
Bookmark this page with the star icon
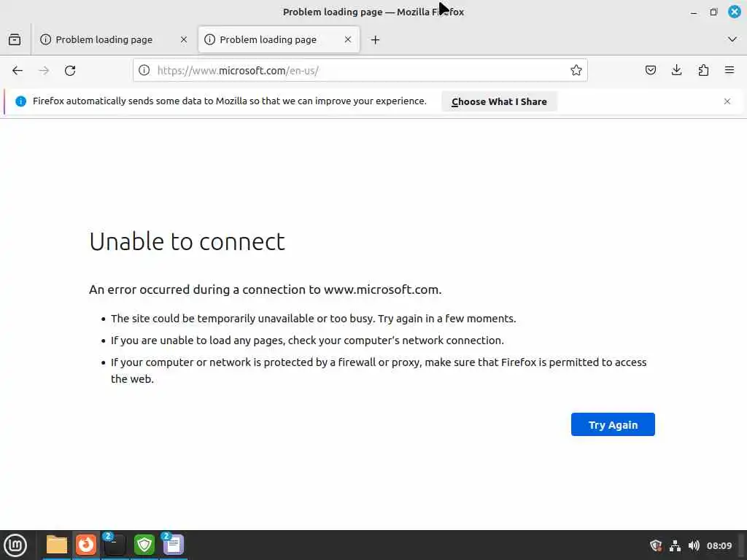576,71
